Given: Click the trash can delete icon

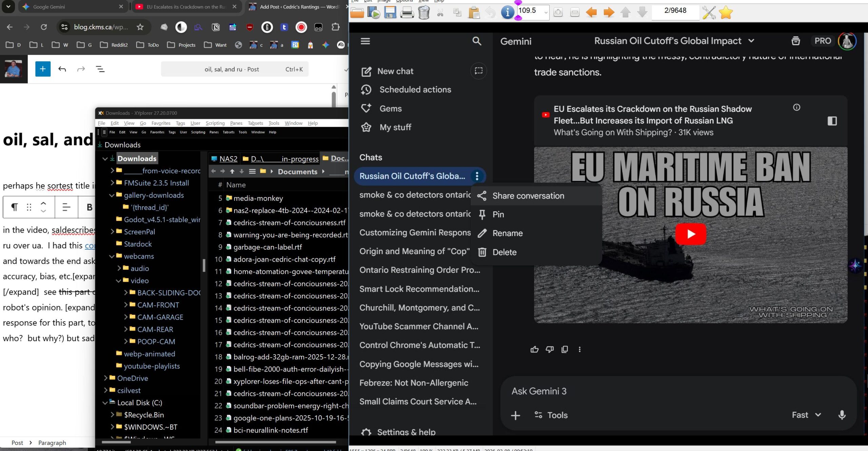Looking at the screenshot, I should point(423,13).
